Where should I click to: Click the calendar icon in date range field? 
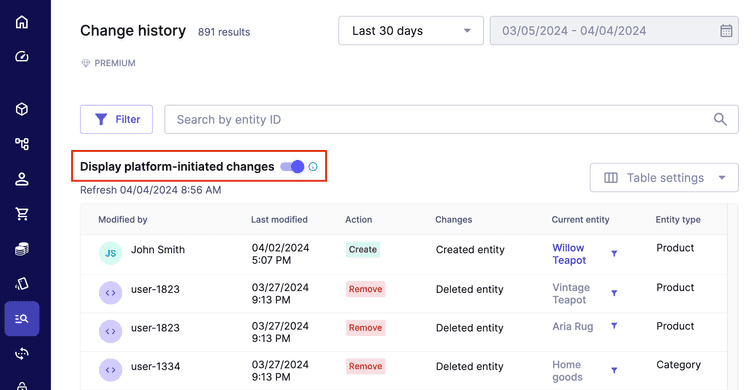pyautogui.click(x=726, y=31)
